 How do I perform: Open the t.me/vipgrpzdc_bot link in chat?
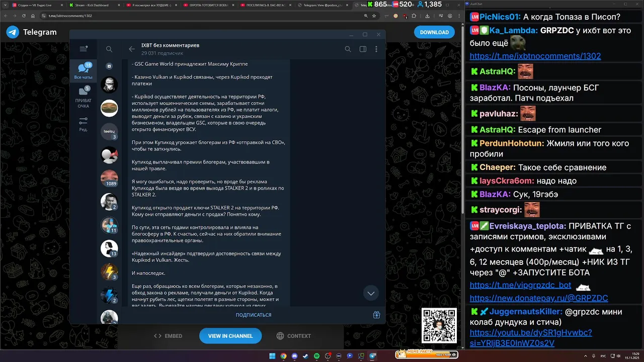[x=520, y=286]
